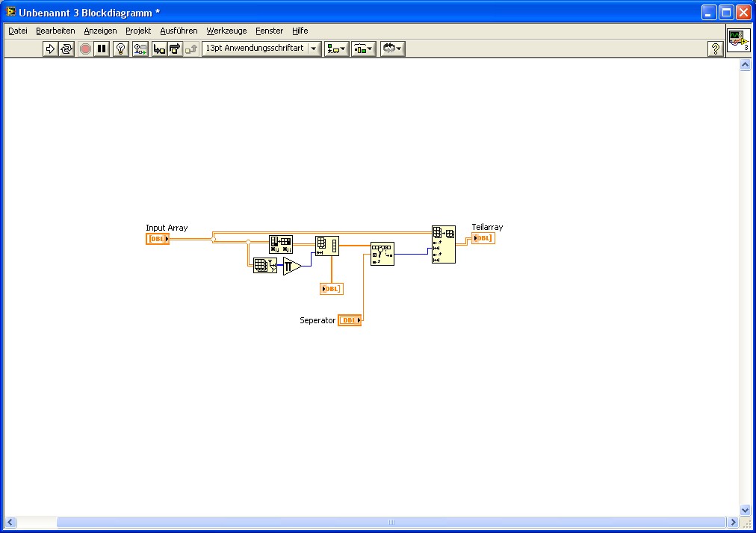Click the red Abort Execution button

(x=85, y=49)
